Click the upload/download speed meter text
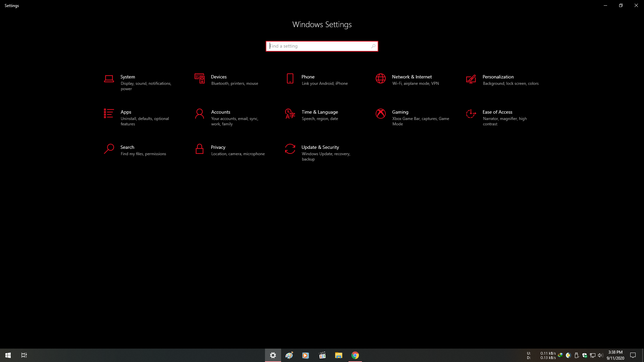 click(x=541, y=356)
